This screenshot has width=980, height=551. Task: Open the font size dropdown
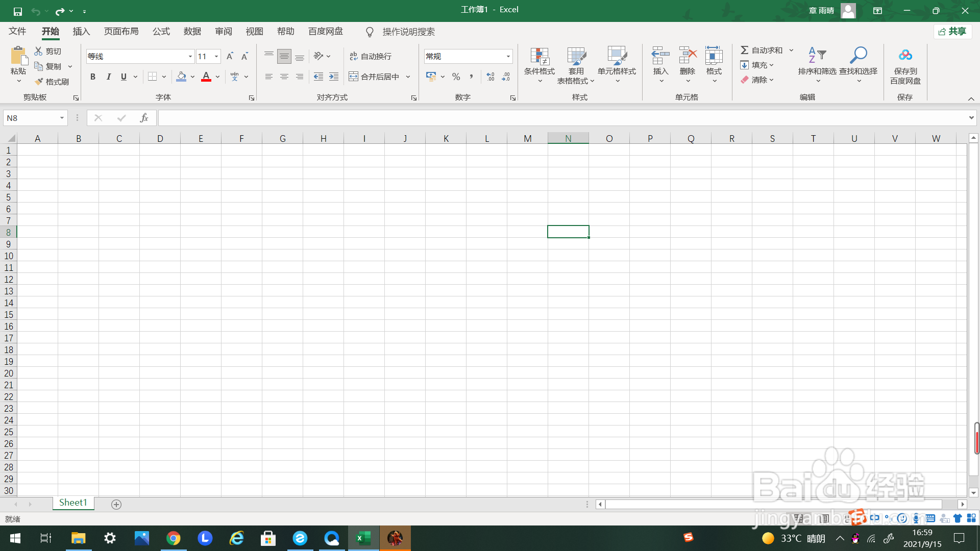point(216,56)
